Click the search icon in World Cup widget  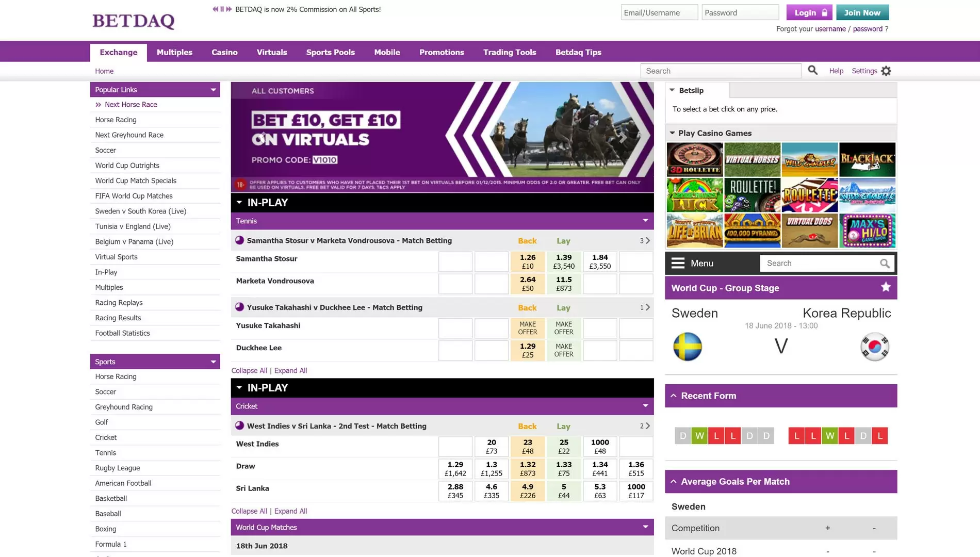coord(885,264)
